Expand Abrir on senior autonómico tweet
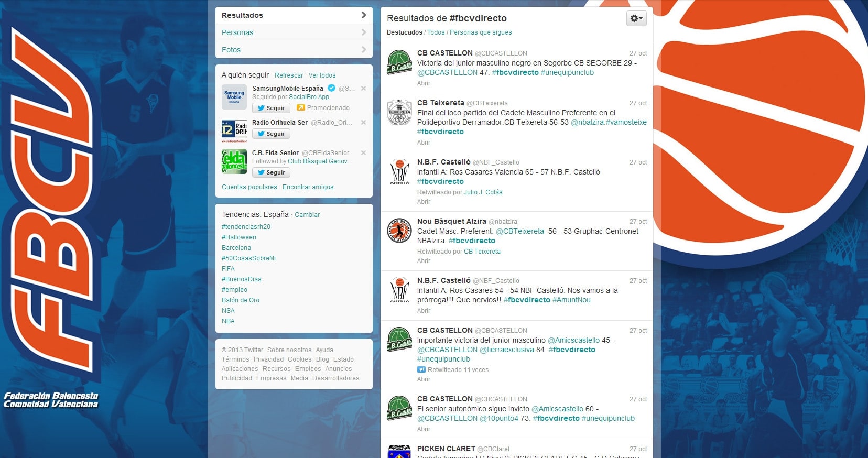This screenshot has width=868, height=458. (424, 429)
